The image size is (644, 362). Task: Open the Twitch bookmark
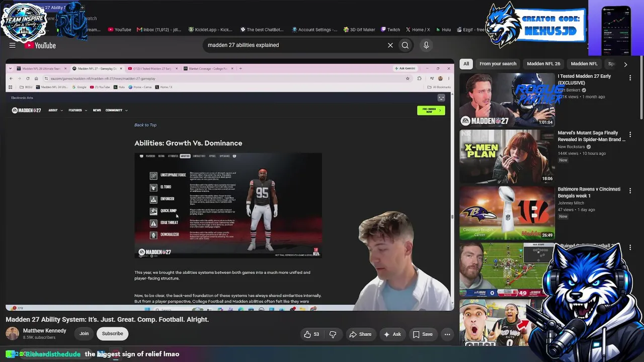(x=390, y=30)
